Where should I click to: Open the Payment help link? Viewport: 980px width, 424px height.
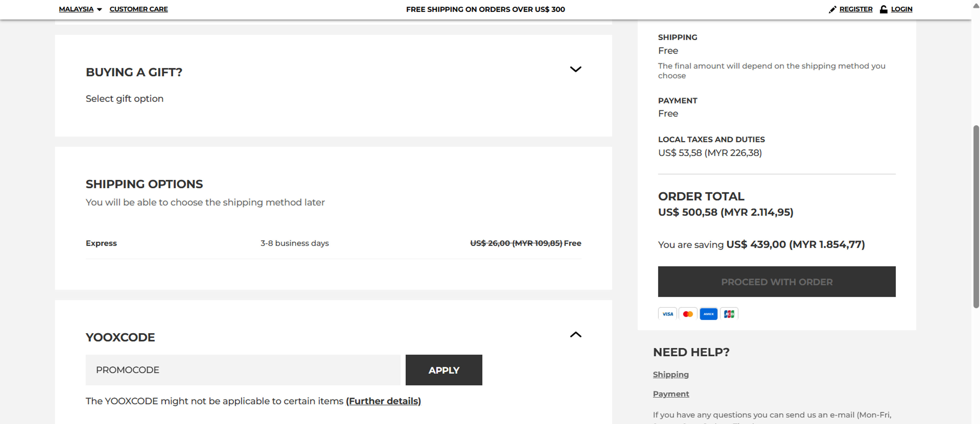671,394
